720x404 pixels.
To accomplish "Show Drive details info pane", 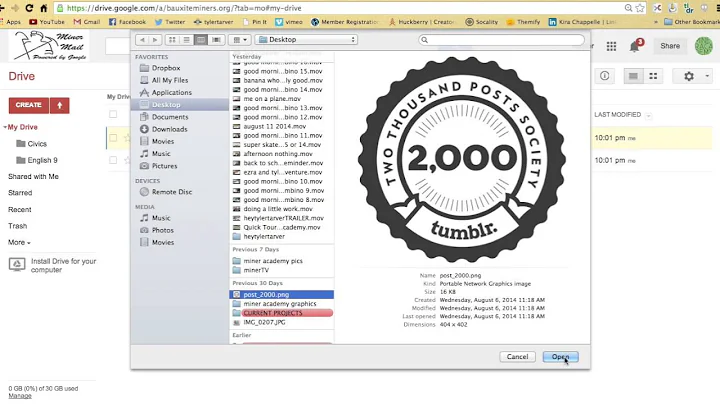I will click(604, 76).
